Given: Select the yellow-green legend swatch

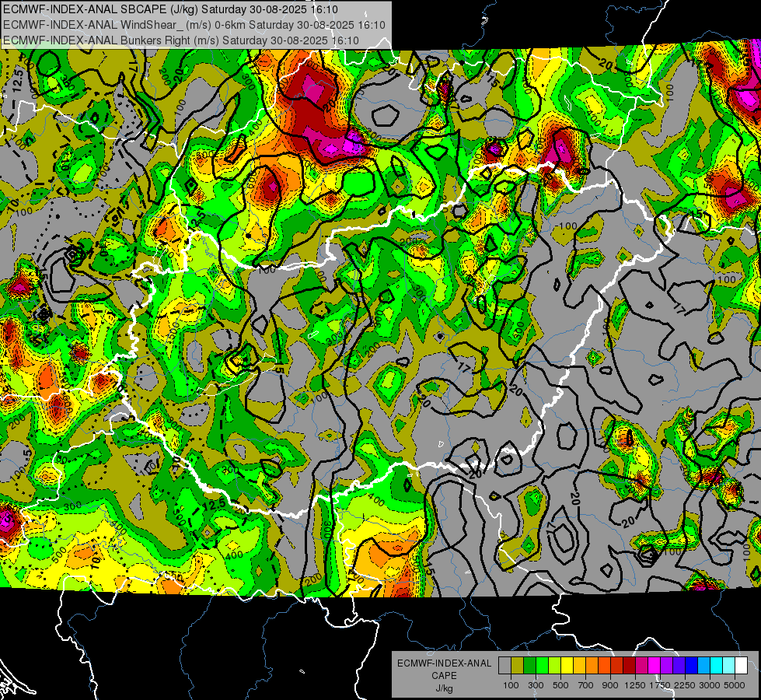Looking at the screenshot, I should tap(554, 665).
